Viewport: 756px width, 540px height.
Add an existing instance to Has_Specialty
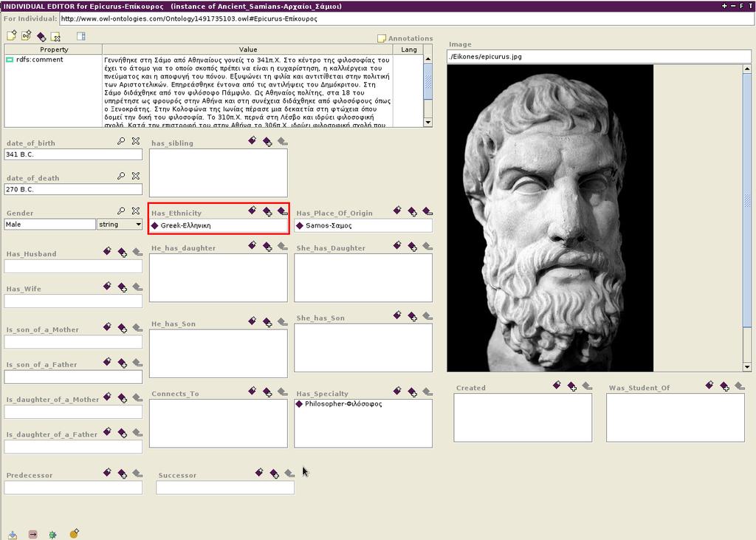413,392
